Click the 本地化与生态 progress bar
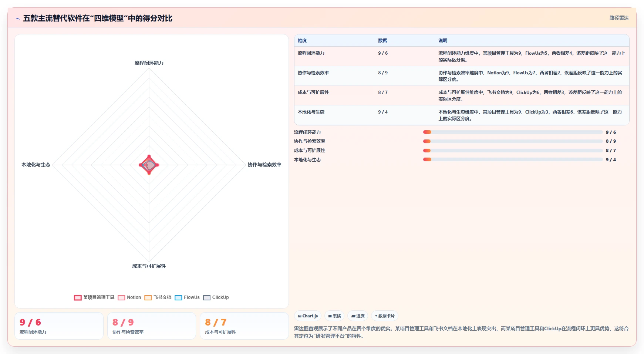644x354 pixels. coord(513,159)
